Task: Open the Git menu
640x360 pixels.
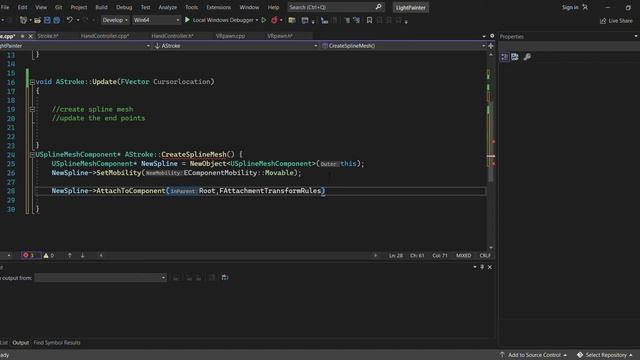Action: 58,7
